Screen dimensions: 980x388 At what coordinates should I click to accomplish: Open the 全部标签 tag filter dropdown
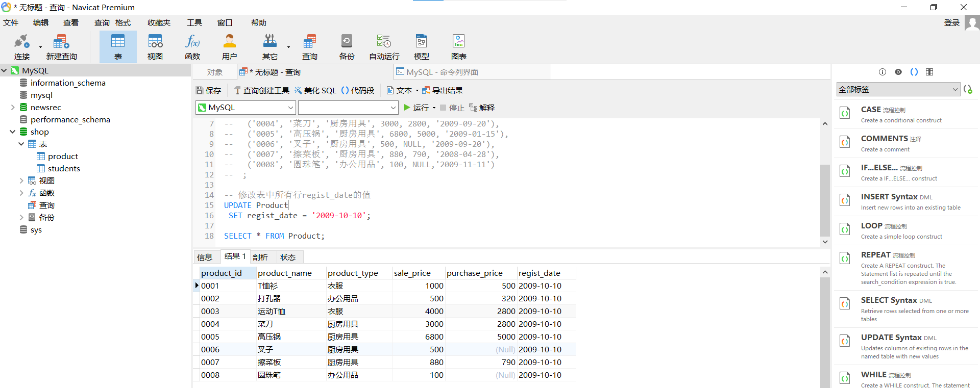(898, 89)
